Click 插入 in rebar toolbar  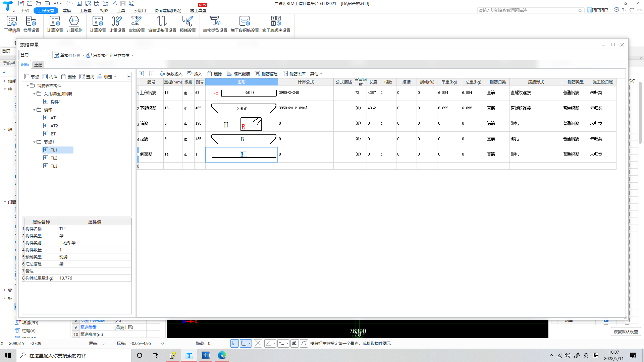click(195, 74)
